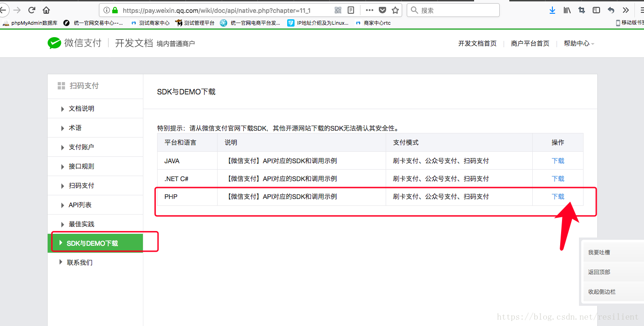Select SDK与DEMO下载 sidebar item
Screen dimensions: 644x326
pyautogui.click(x=95, y=243)
